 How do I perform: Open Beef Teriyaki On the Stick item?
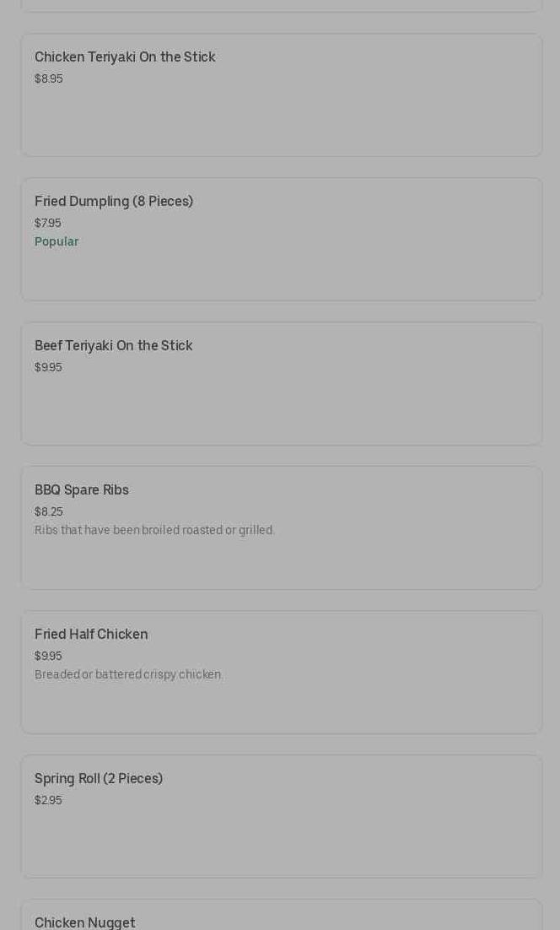(114, 346)
